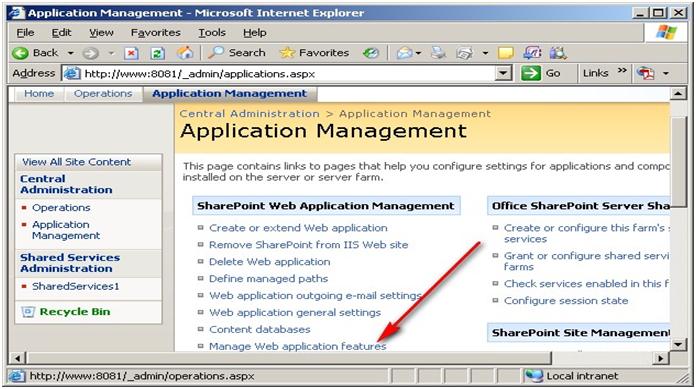The image size is (696, 389).
Task: Open Content databases link
Action: point(260,329)
